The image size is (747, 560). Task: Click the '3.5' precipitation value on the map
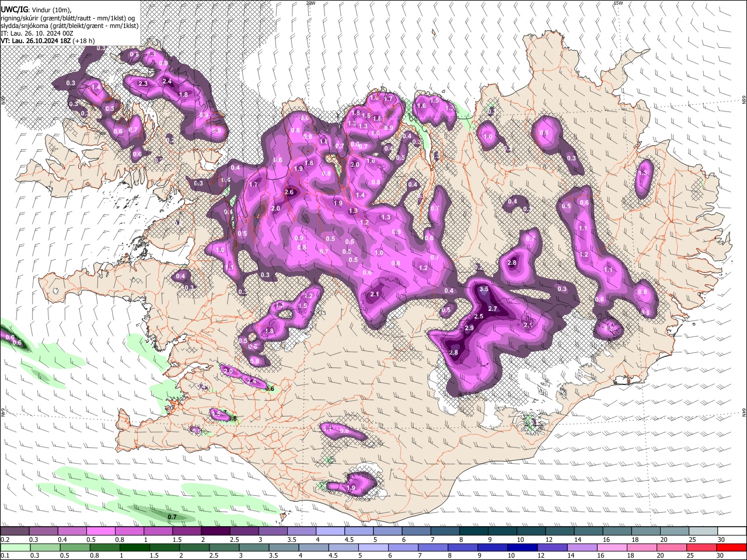tap(484, 289)
